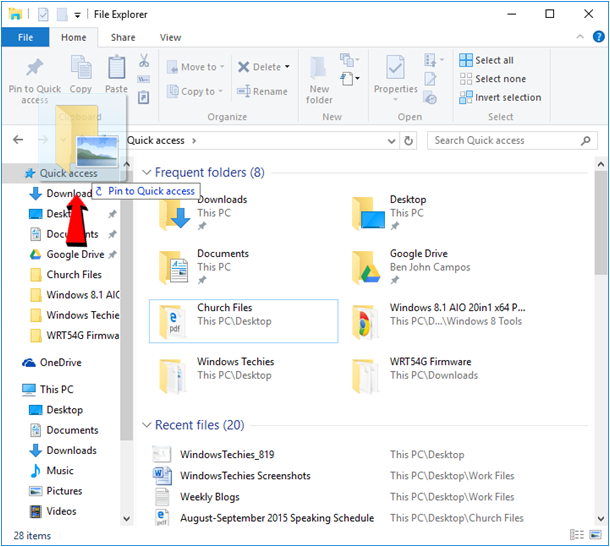Open the Weekly Blogs recent file
The width and height of the screenshot is (610, 547).
(209, 497)
